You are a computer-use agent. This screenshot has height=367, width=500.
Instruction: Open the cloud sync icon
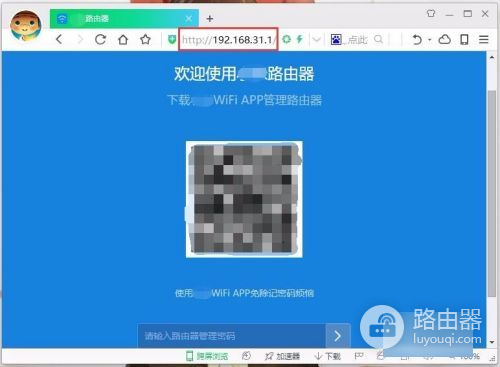click(x=444, y=39)
